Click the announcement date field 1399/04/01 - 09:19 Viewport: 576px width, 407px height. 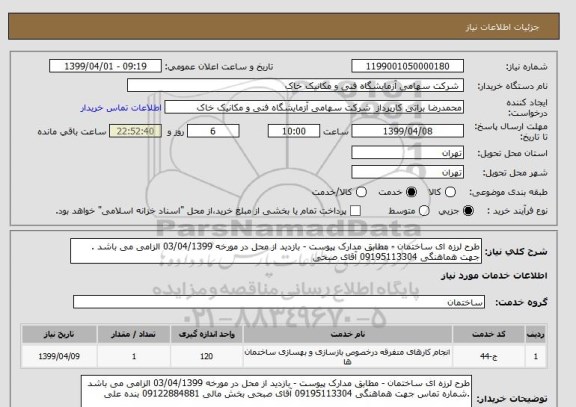pos(105,66)
